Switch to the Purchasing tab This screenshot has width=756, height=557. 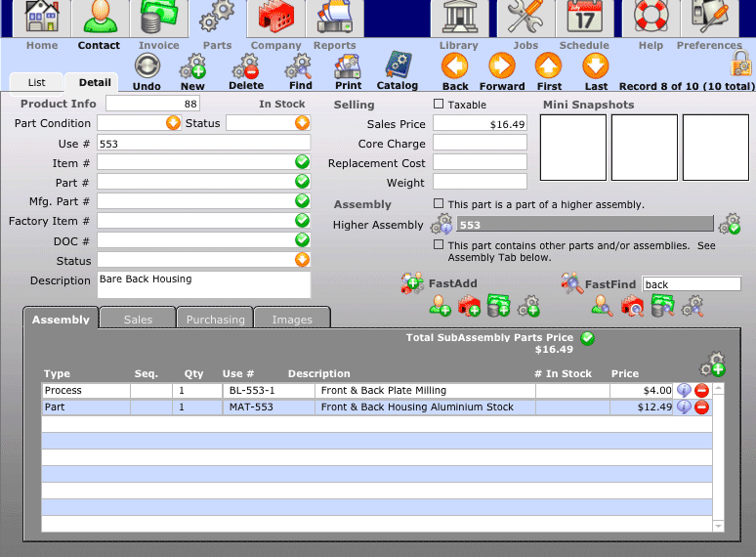(215, 319)
